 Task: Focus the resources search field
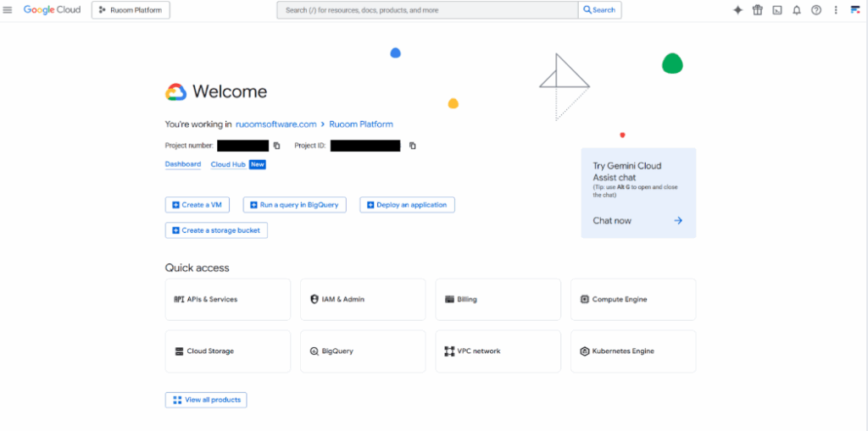tap(427, 10)
